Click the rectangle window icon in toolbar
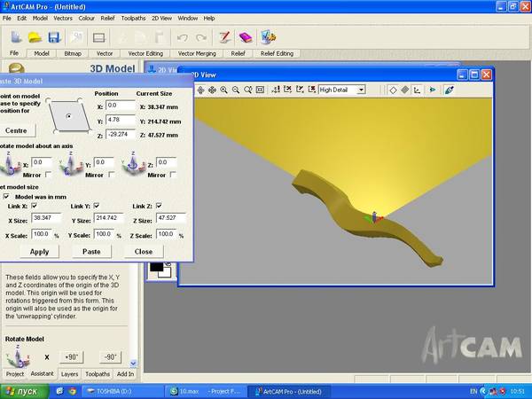Image resolution: width=532 pixels, height=399 pixels. pos(98,37)
